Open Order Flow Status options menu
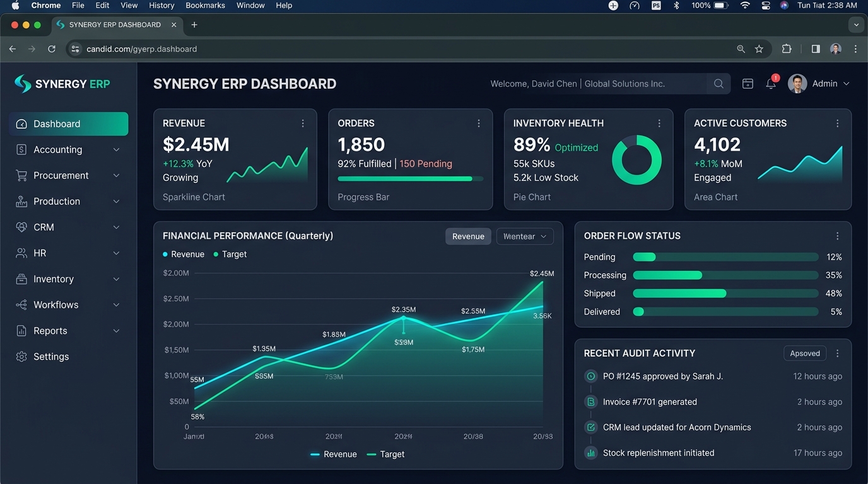Viewport: 868px width, 484px height. coord(838,236)
